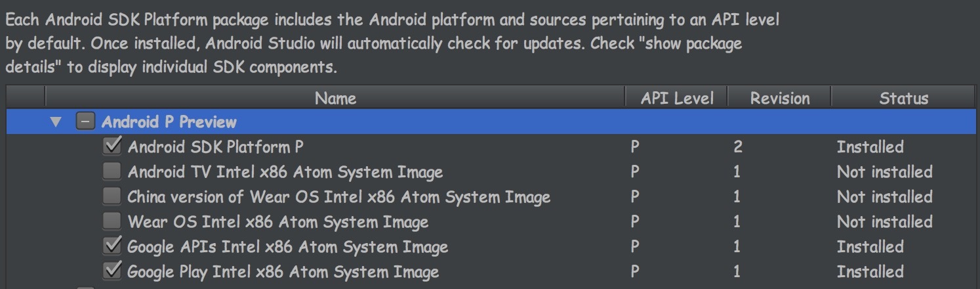
Task: Check Wear OS Intel x86 Atom System Image
Action: pos(112,222)
